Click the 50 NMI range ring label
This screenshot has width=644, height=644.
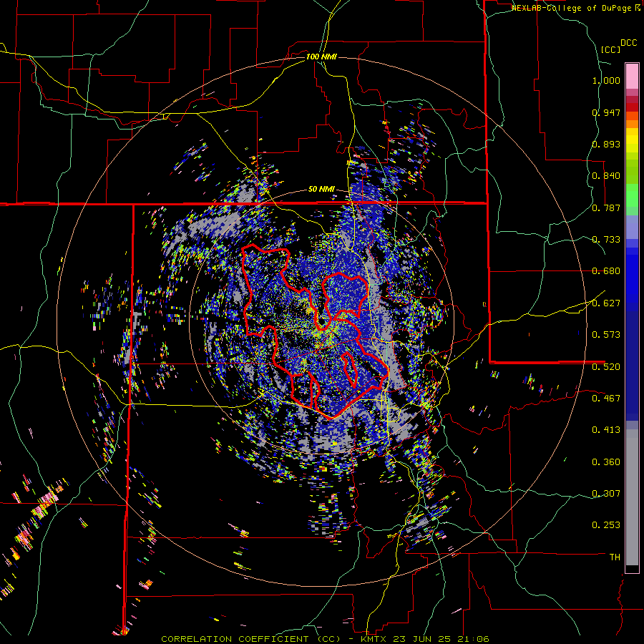point(321,190)
